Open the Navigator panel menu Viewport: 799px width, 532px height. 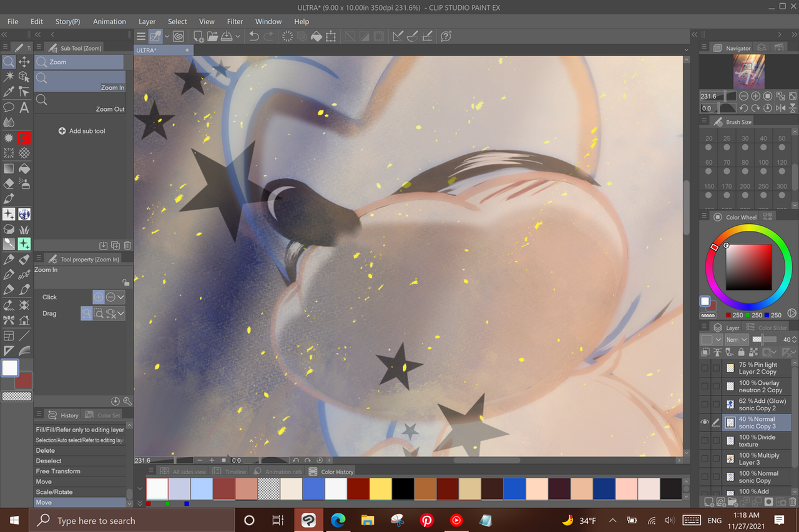704,48
